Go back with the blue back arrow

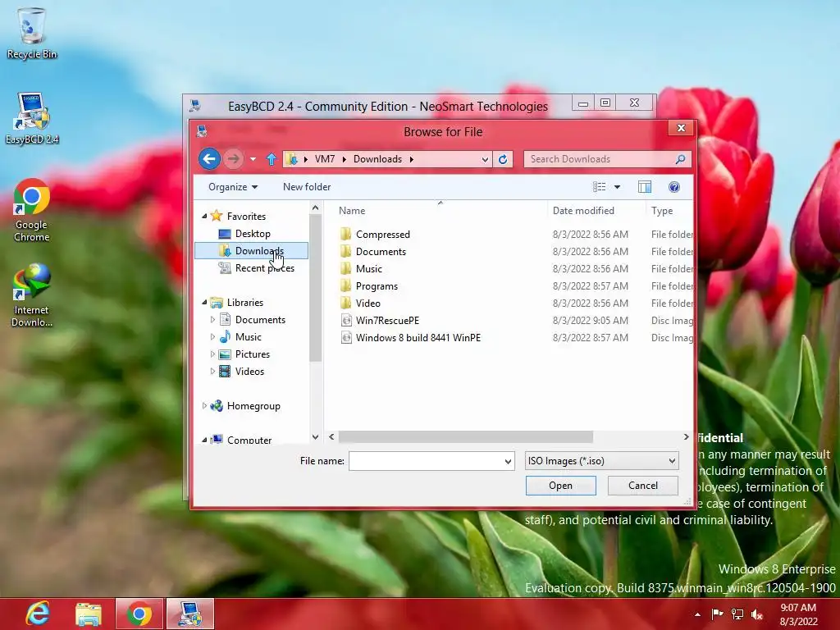pyautogui.click(x=209, y=159)
